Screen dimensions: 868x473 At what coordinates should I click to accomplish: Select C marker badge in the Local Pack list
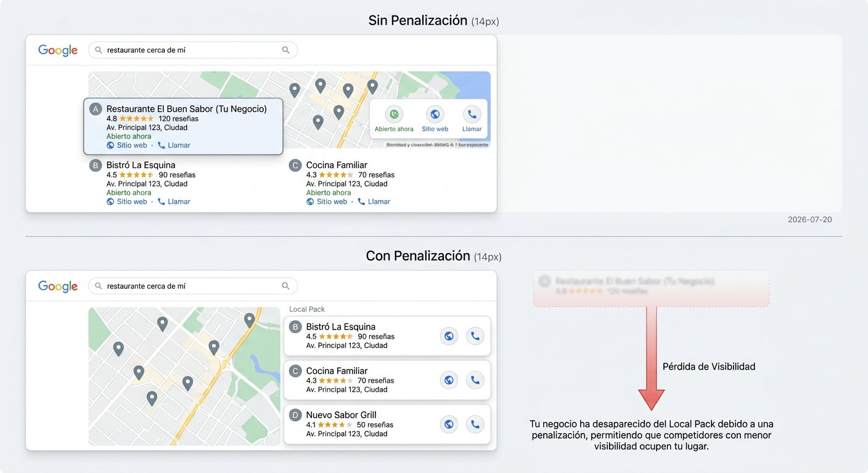click(295, 371)
